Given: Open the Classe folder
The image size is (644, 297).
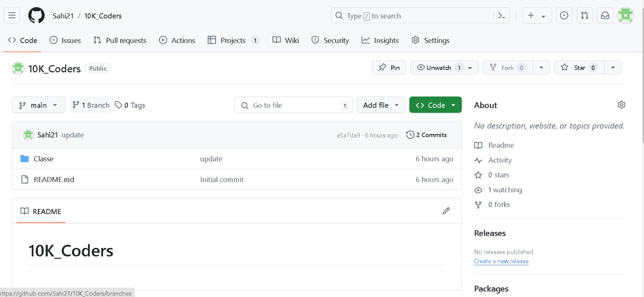Looking at the screenshot, I should [x=43, y=159].
